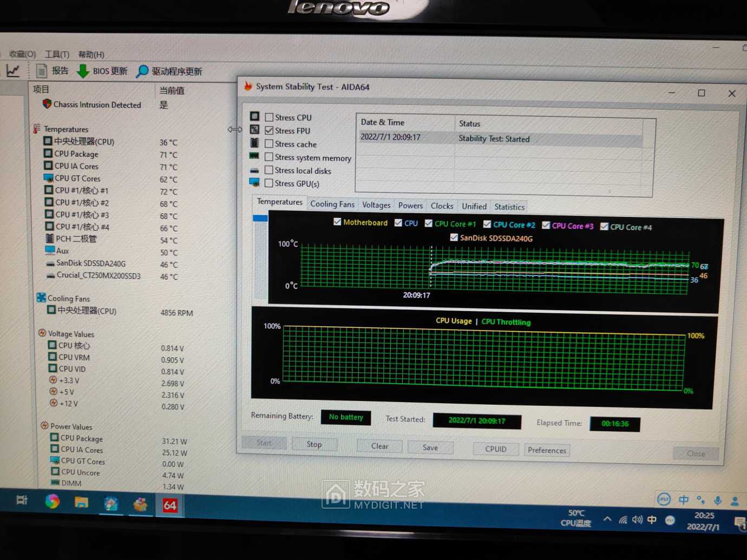Toggle the CPU Core #1 graph checkbox
This screenshot has width=747, height=560.
429,223
